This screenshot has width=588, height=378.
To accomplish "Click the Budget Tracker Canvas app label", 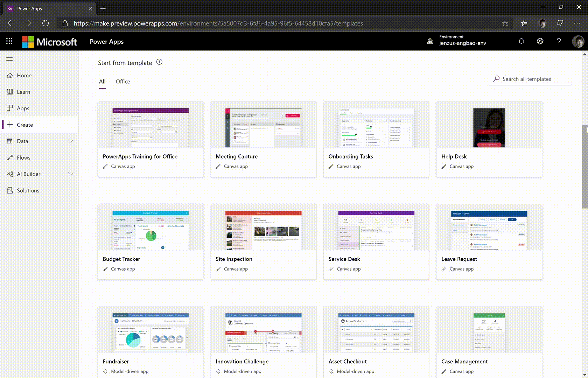I will click(123, 269).
